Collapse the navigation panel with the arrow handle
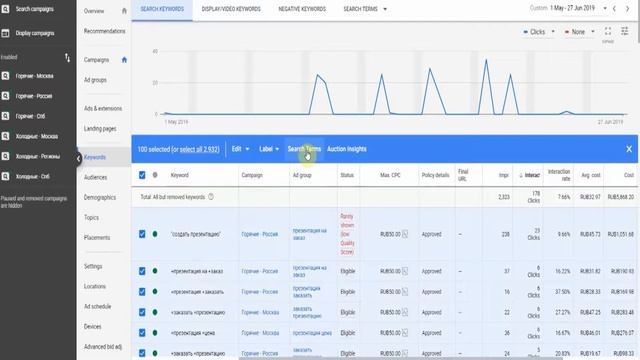The width and height of the screenshot is (640, 360). click(x=78, y=158)
